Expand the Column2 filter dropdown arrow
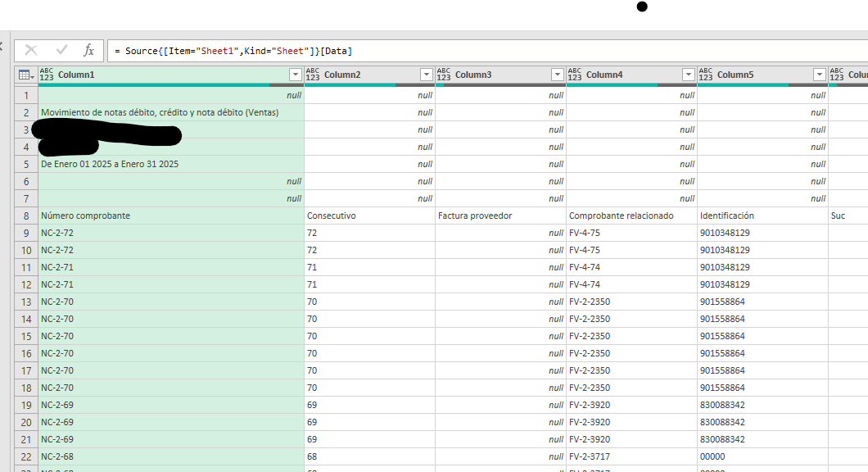The image size is (868, 472). click(426, 75)
